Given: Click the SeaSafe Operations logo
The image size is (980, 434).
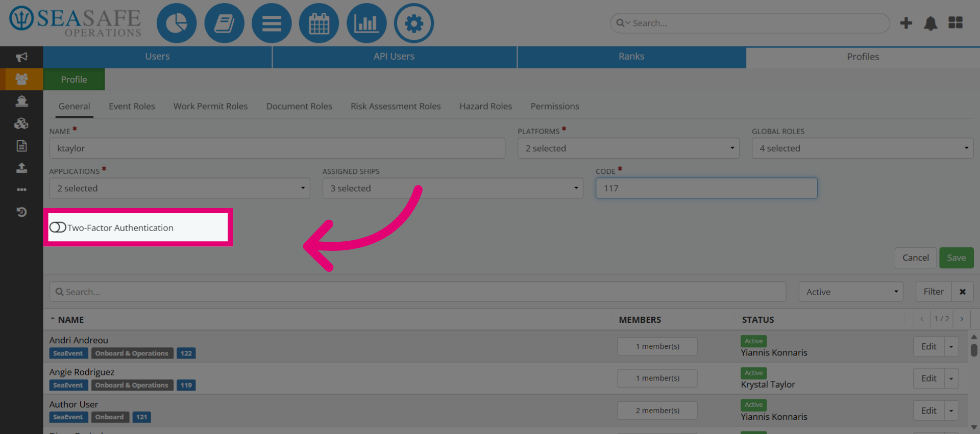Looking at the screenshot, I should 75,23.
